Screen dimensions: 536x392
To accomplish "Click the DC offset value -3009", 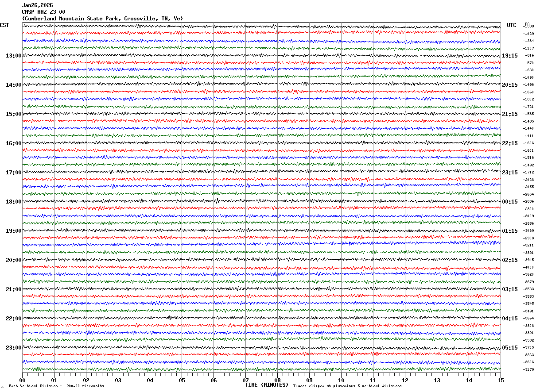I will 529,216.
